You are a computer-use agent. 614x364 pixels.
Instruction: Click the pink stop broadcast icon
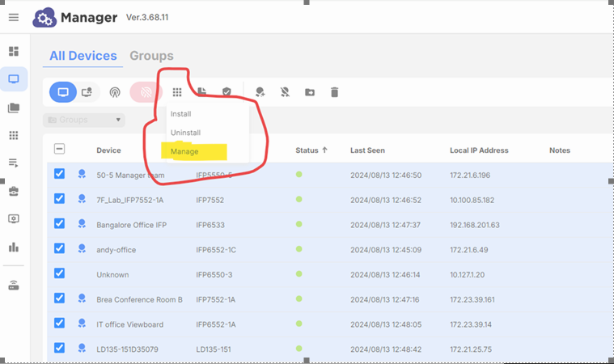point(146,92)
